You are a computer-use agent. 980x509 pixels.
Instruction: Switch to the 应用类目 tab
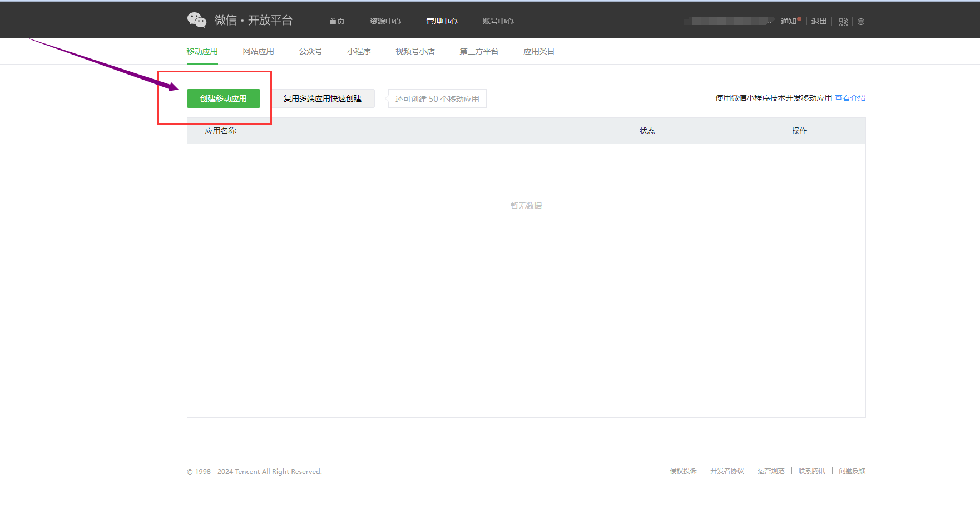(x=539, y=51)
